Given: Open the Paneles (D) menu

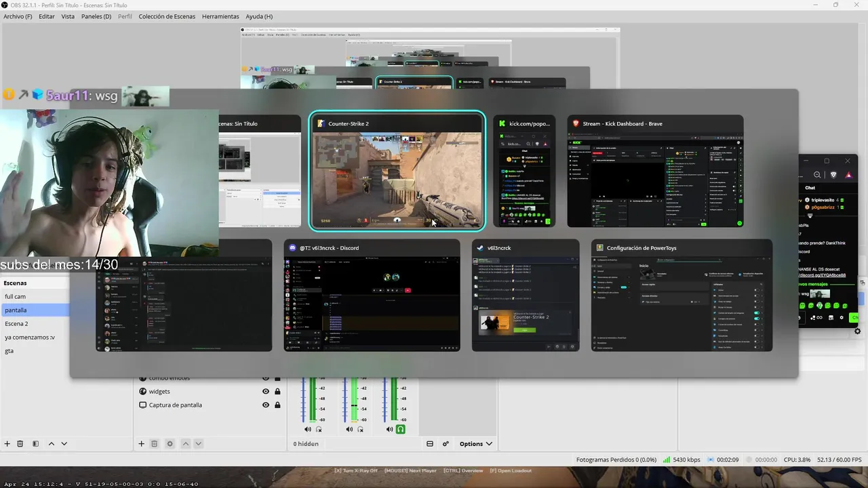Looking at the screenshot, I should point(96,16).
